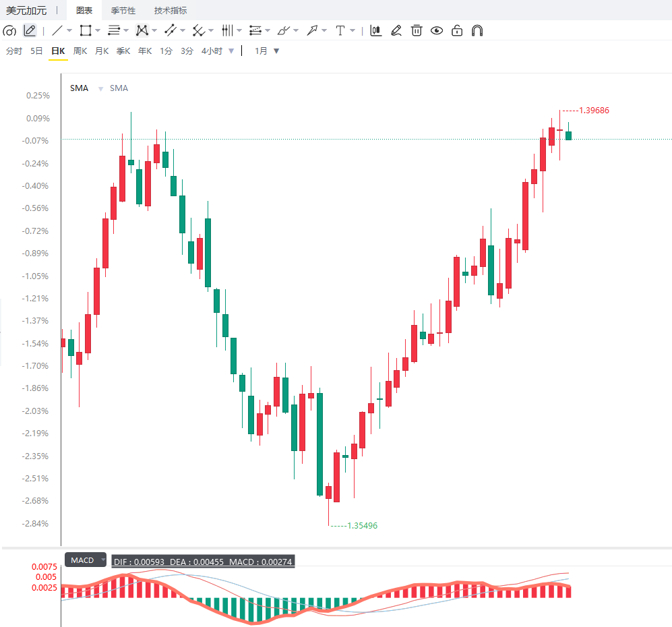Click the DIF DEA MACD values readout
Viewport: 672px width, 627px height.
[x=203, y=562]
